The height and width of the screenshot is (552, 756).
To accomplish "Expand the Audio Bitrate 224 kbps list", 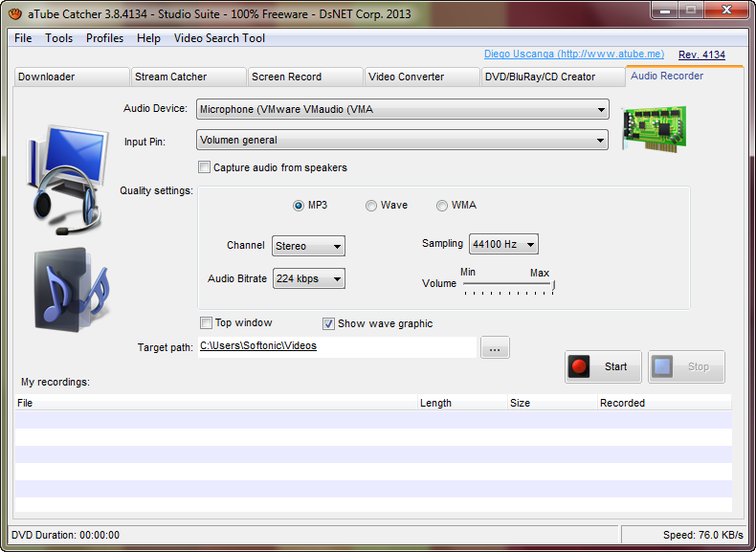I will click(x=309, y=278).
